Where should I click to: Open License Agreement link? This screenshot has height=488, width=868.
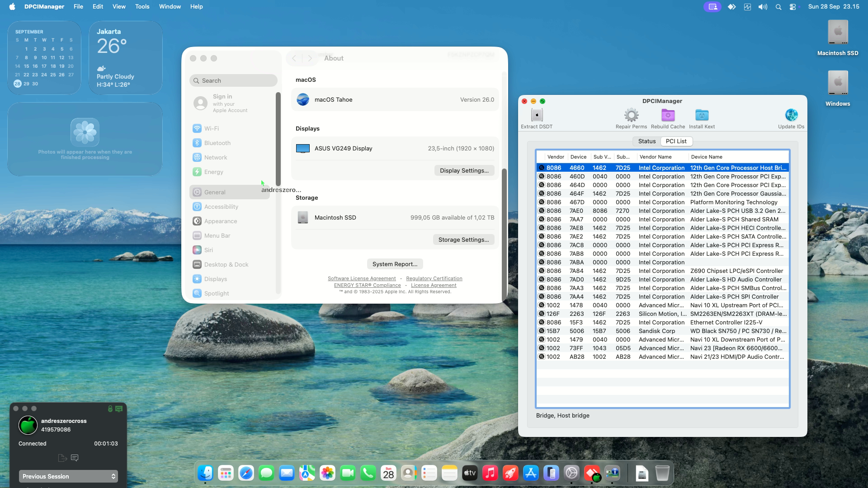click(x=434, y=286)
